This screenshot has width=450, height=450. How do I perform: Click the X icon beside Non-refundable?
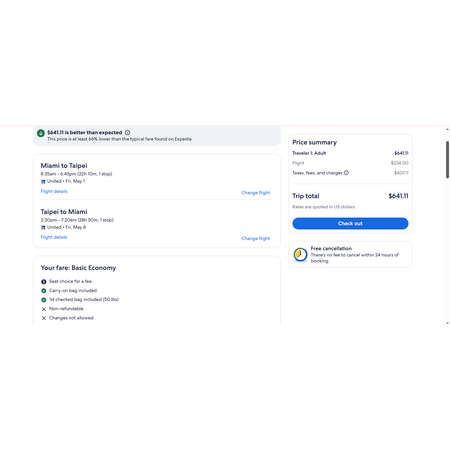[x=44, y=309]
